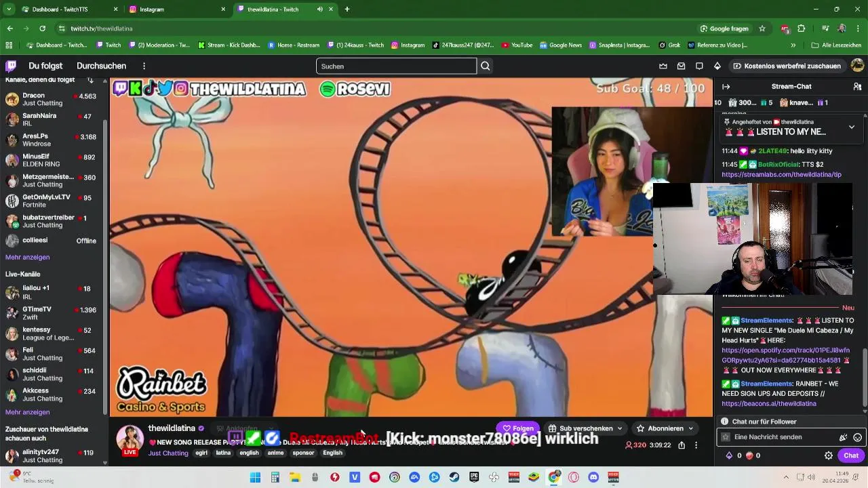Open Discord from the Windows taskbar
The width and height of the screenshot is (868, 488).
(593, 477)
